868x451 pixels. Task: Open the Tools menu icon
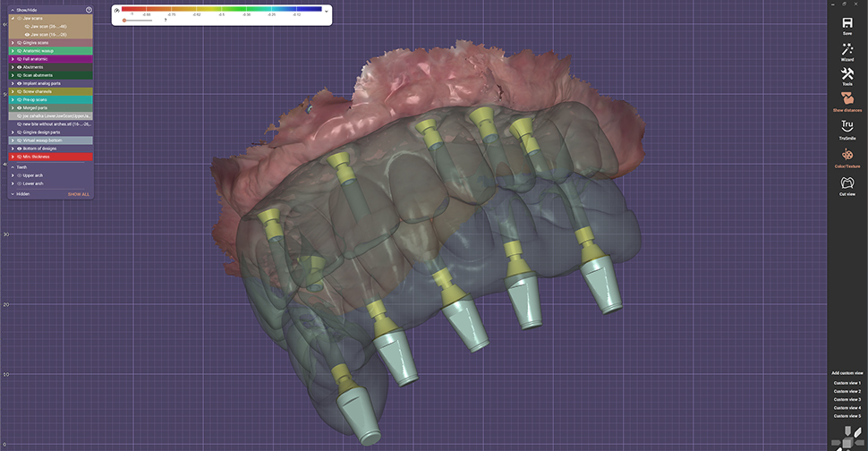coord(847,74)
